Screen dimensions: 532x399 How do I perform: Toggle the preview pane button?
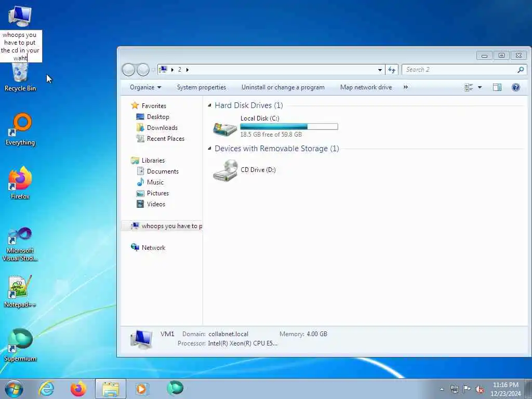pyautogui.click(x=497, y=87)
